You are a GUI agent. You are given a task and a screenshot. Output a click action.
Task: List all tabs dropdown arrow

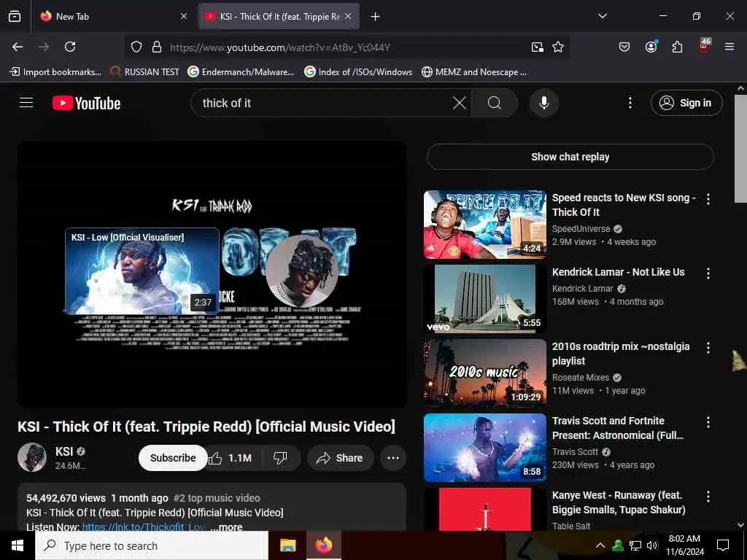tap(602, 16)
